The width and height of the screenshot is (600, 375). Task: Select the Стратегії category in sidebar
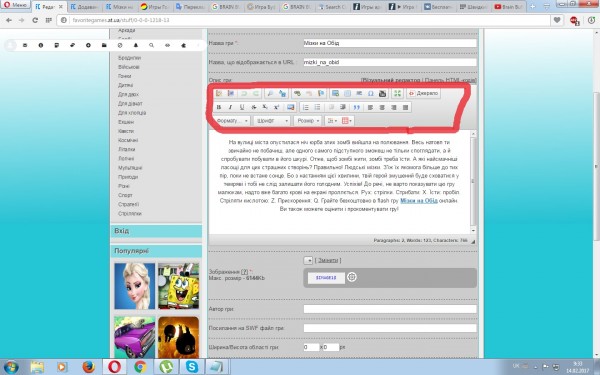(129, 204)
